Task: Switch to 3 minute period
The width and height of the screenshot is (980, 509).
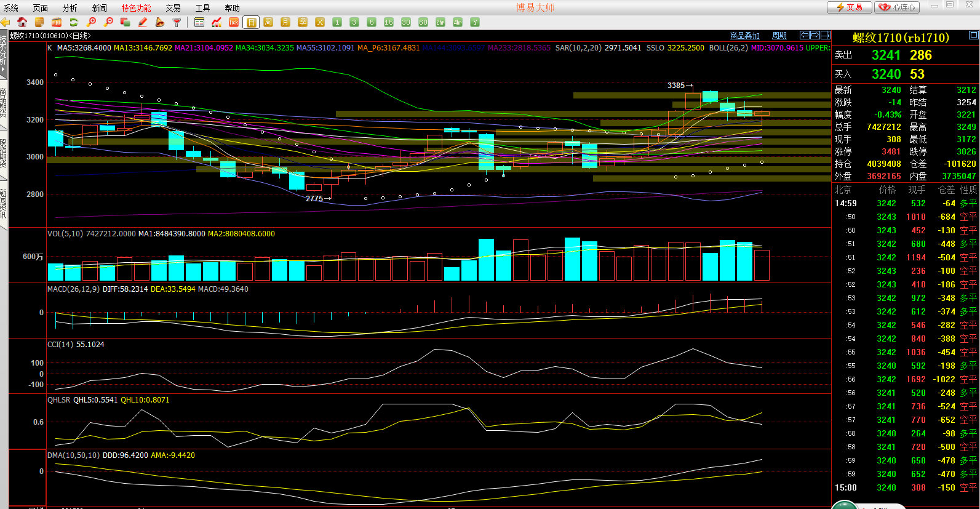Action: (354, 22)
